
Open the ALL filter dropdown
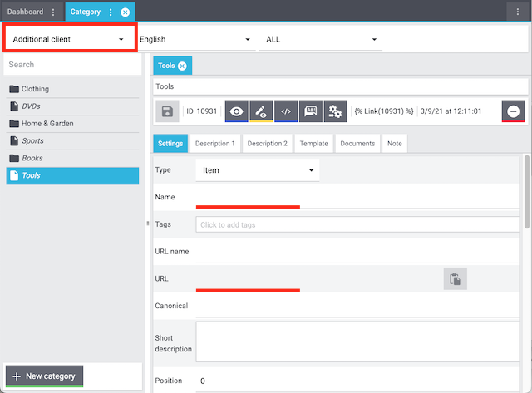tap(321, 39)
